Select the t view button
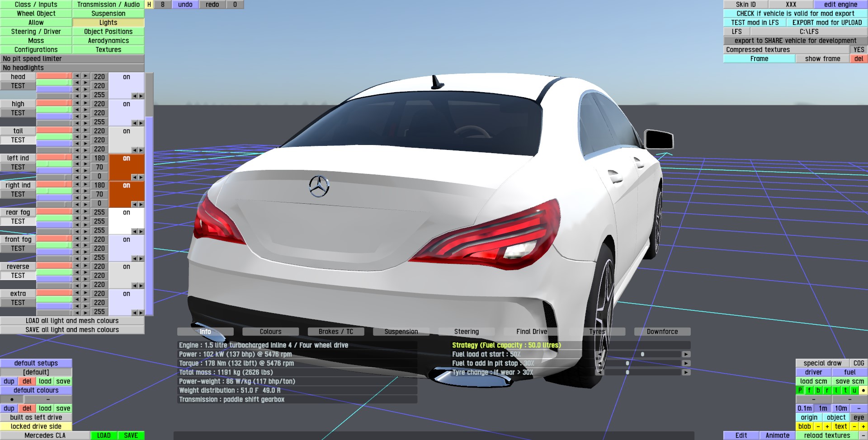The image size is (868, 440). pos(845,390)
